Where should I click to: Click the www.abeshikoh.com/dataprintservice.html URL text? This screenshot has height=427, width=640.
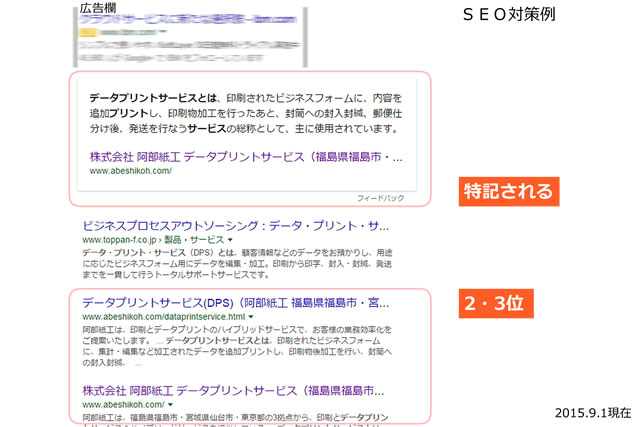pos(164,317)
